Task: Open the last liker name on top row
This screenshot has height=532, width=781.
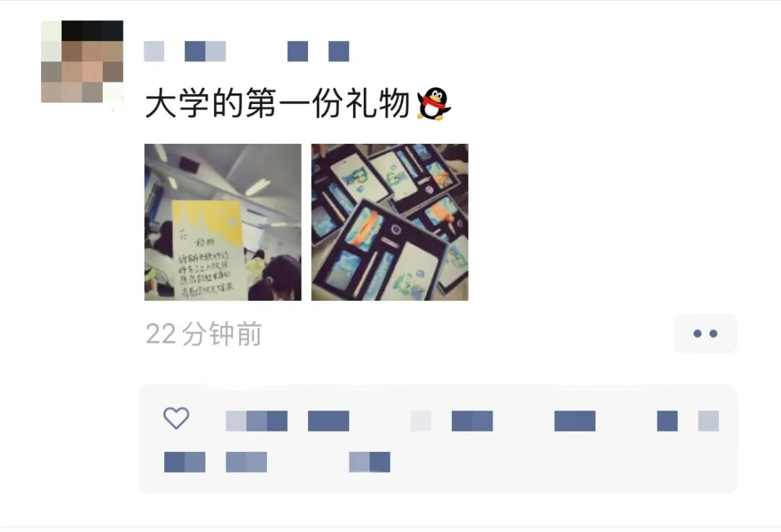Action: (688, 421)
